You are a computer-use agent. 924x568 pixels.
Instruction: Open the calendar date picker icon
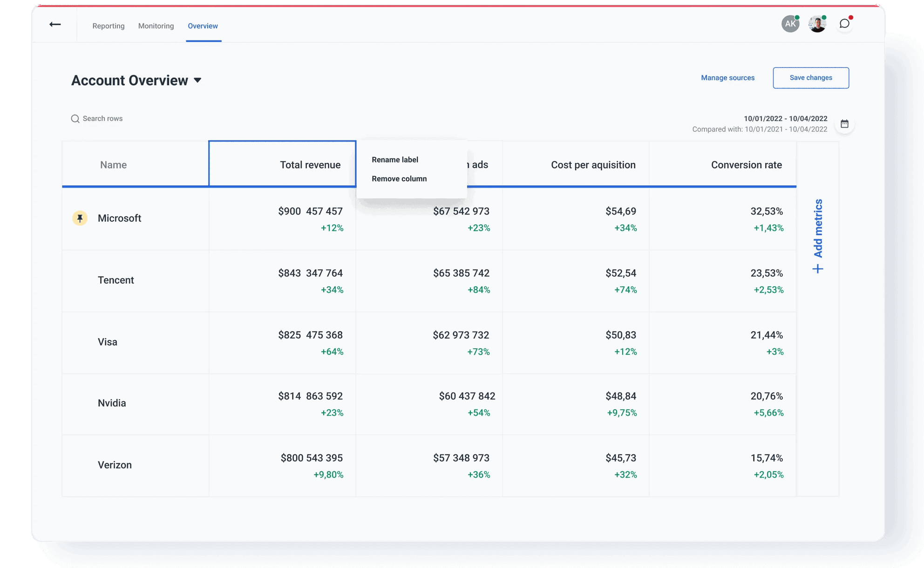(x=845, y=124)
